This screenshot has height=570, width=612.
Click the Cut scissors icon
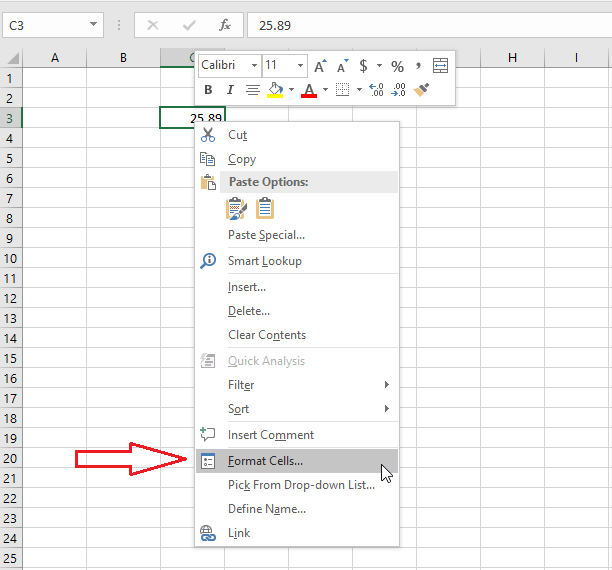point(208,135)
